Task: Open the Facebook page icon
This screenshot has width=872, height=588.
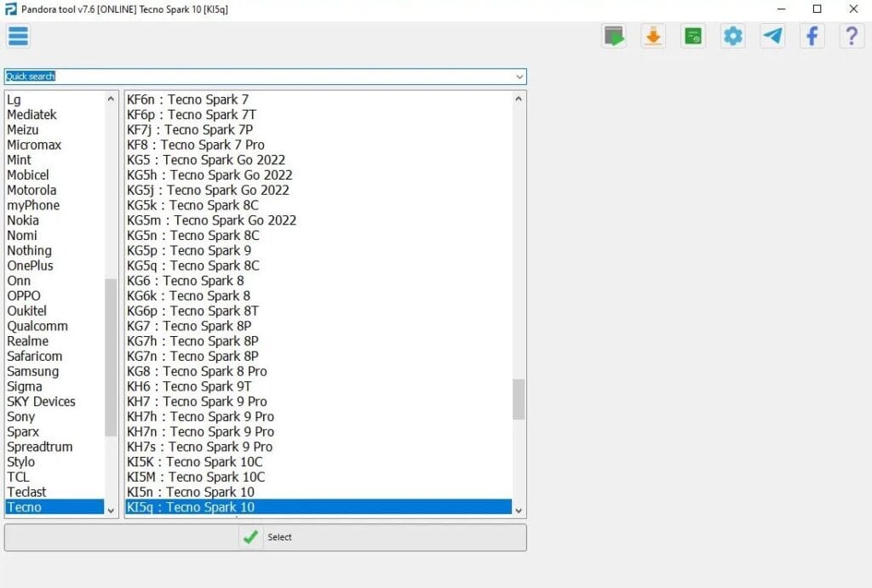Action: pos(812,36)
